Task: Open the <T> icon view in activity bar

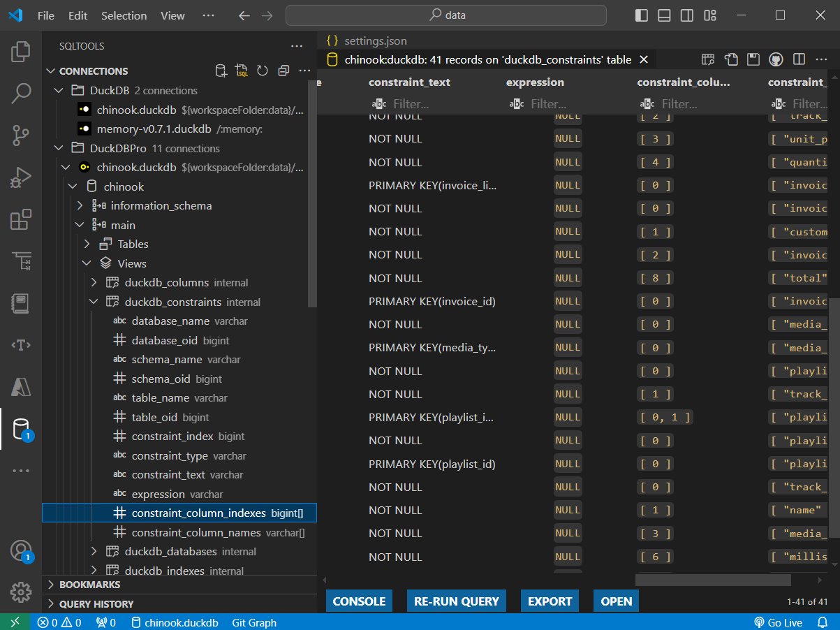Action: pos(21,345)
